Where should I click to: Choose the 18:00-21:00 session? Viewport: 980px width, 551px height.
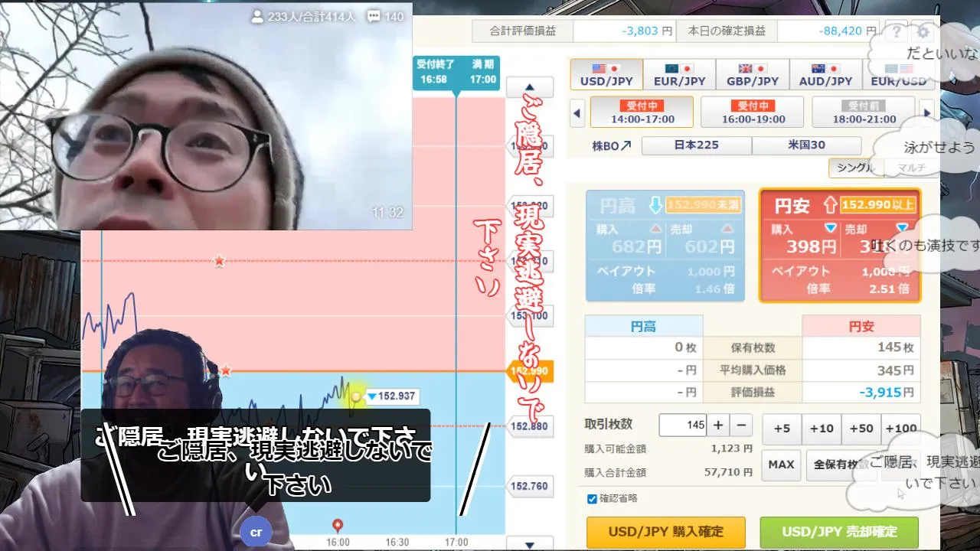coord(864,112)
